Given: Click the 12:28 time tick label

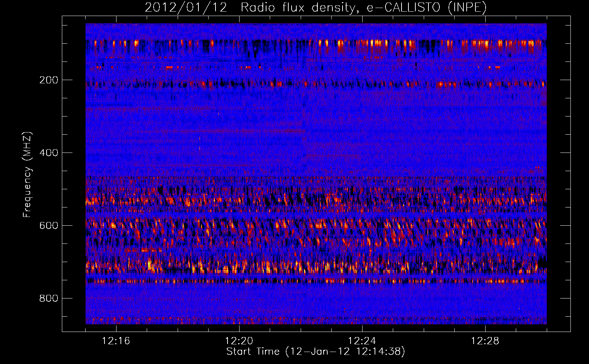Looking at the screenshot, I should [485, 341].
